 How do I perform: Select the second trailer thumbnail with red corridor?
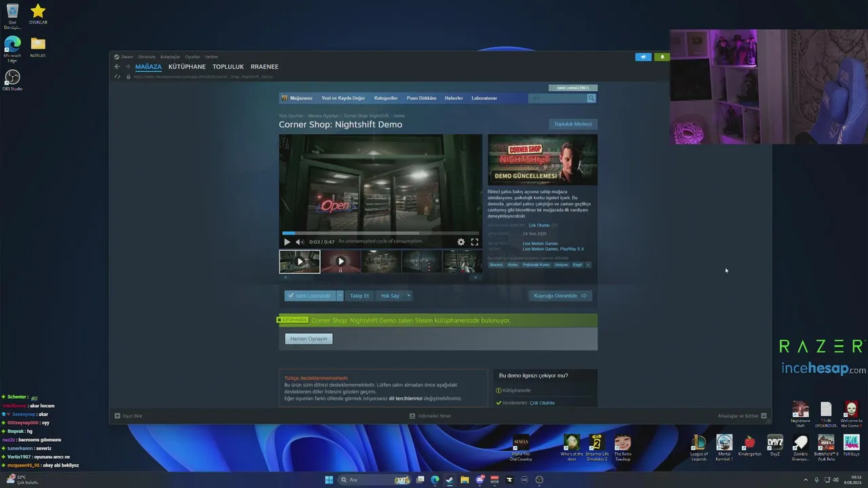(x=340, y=262)
